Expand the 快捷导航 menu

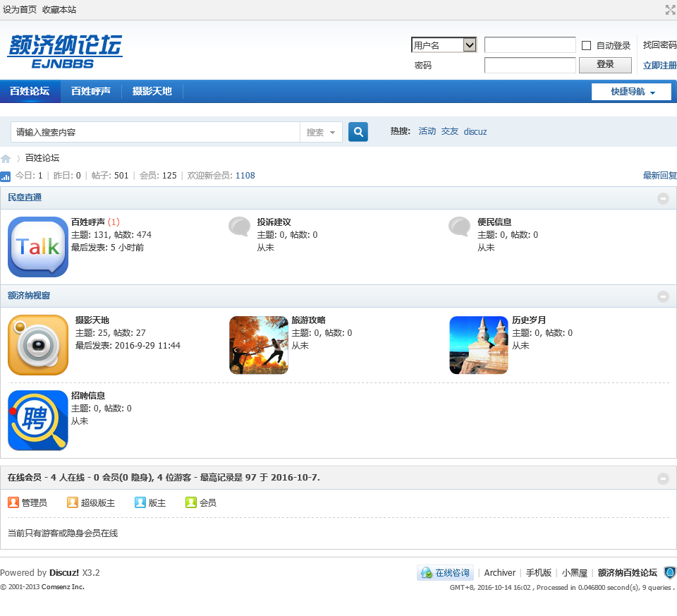coord(631,92)
